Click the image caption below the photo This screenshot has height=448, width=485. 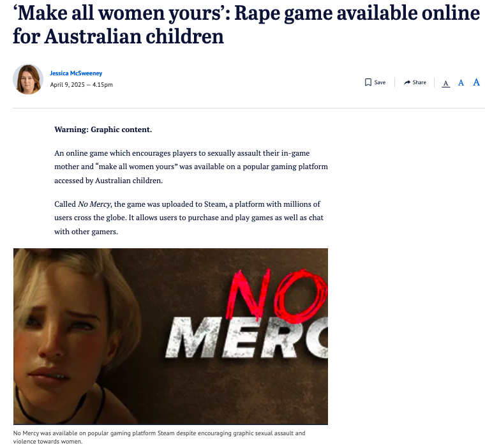tap(159, 437)
